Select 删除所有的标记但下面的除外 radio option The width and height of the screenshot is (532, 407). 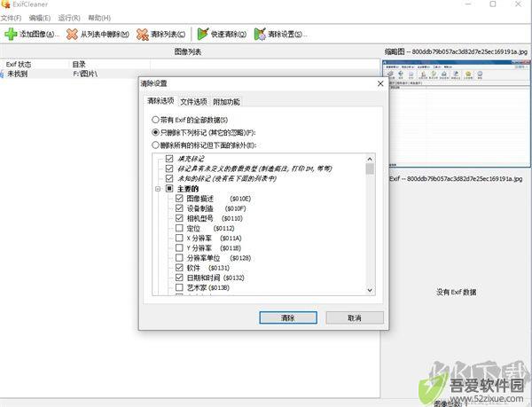(x=155, y=145)
